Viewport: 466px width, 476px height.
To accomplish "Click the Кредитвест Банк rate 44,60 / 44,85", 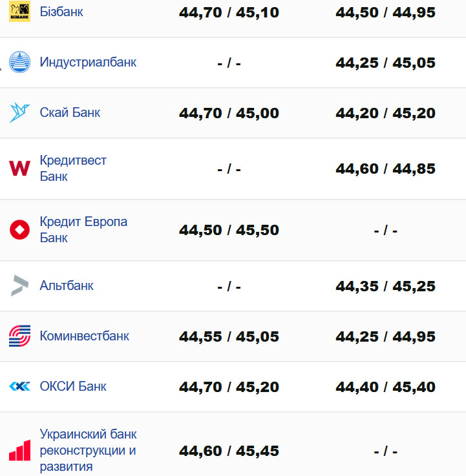I will coord(385,169).
